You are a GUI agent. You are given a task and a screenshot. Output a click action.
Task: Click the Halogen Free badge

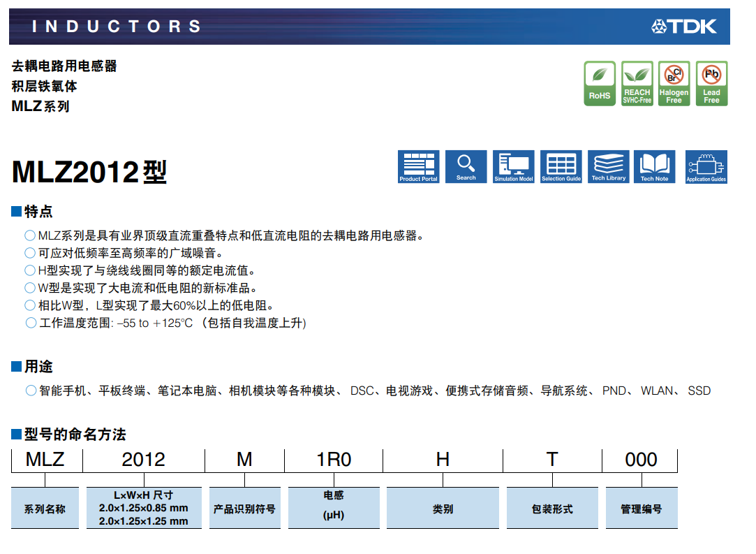click(674, 84)
